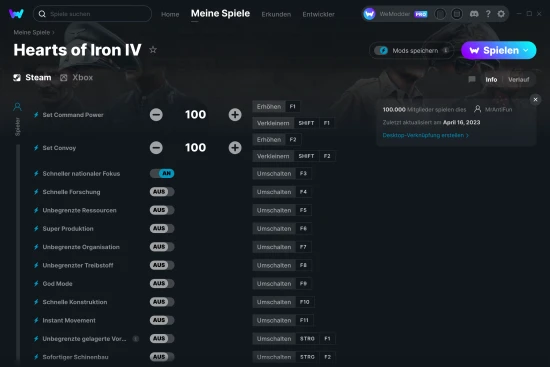Click author name MrAntiFun
The image size is (550, 367).
[x=498, y=109]
